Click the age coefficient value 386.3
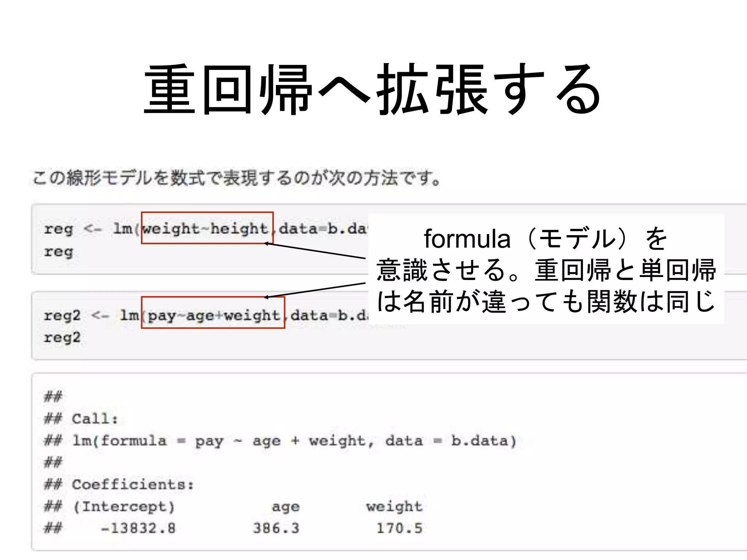The width and height of the screenshot is (747, 560). 276,528
